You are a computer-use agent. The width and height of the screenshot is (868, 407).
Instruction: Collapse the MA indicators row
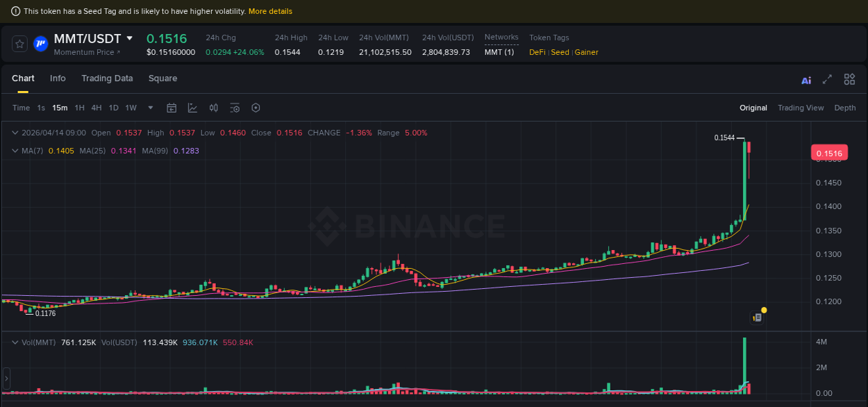(14, 151)
